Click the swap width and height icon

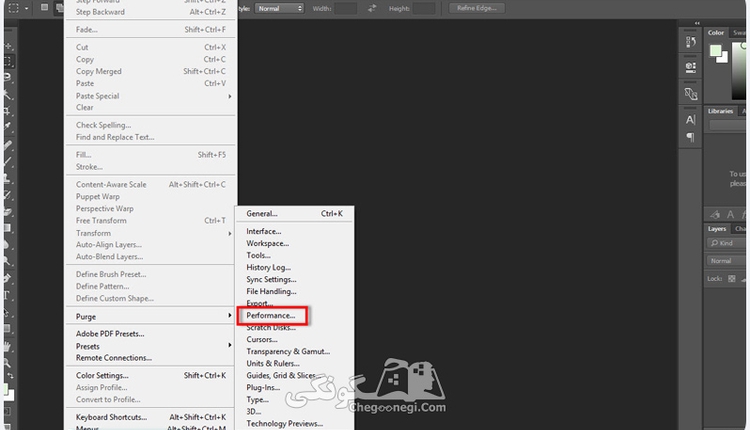[x=372, y=8]
